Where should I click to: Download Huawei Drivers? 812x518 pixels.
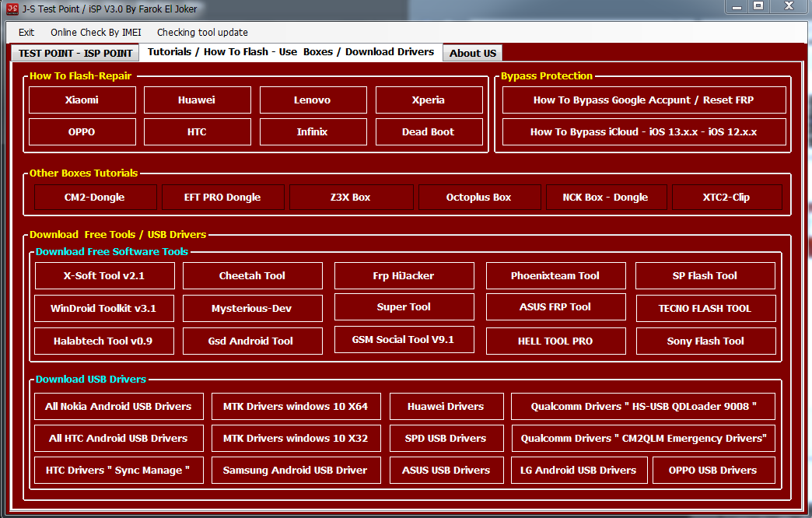click(x=446, y=406)
